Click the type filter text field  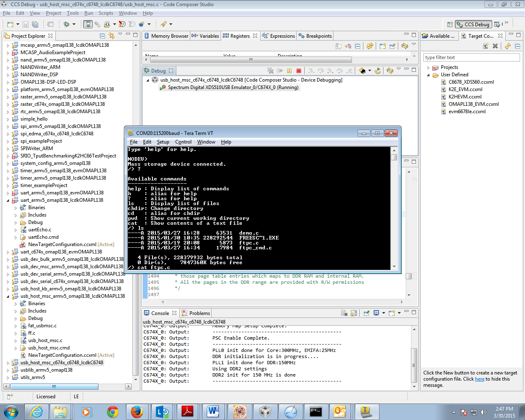pos(471,57)
